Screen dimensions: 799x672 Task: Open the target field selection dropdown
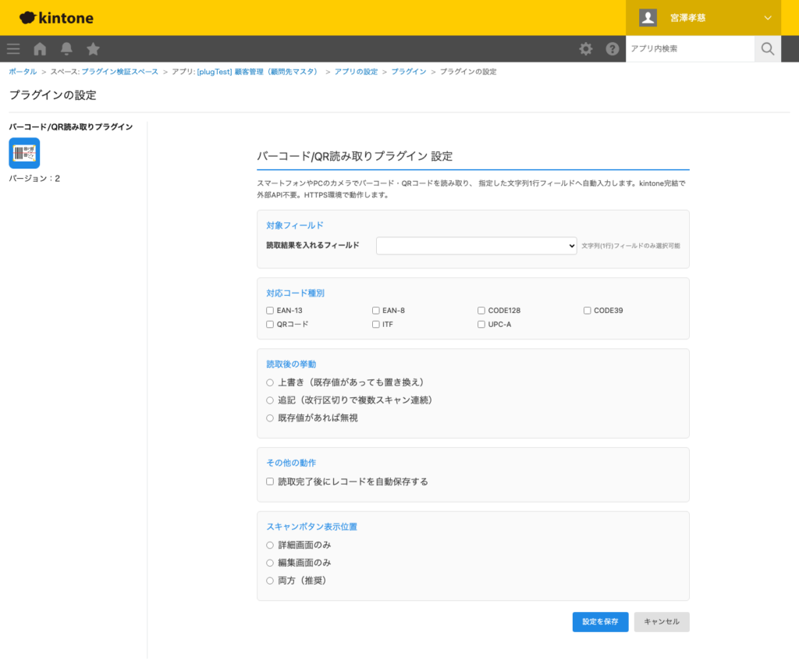coord(476,244)
